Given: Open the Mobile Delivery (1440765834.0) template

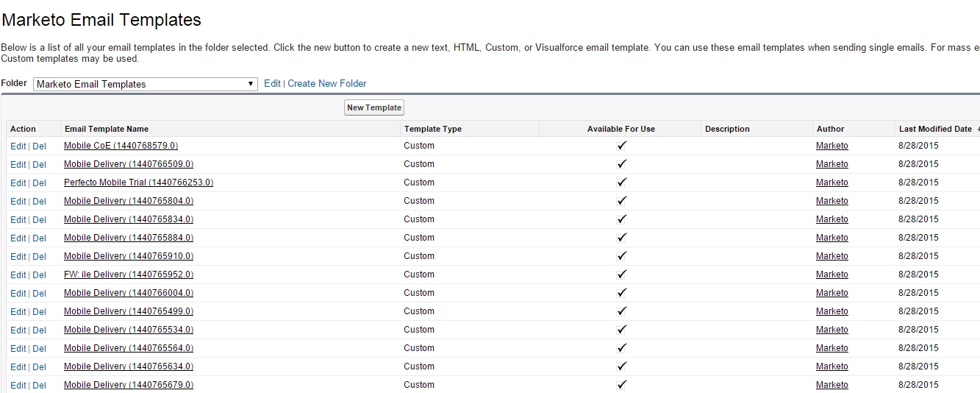Looking at the screenshot, I should pos(129,219).
